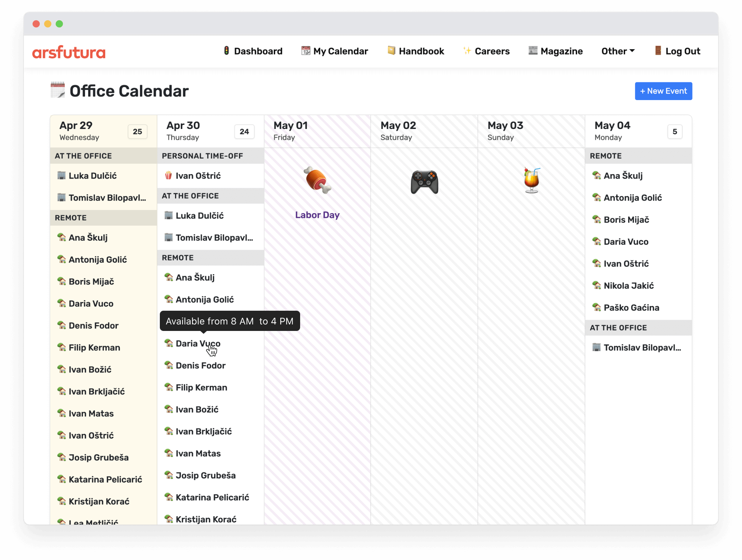Select Daria Vuco on May 04
This screenshot has width=742, height=560.
pos(626,242)
